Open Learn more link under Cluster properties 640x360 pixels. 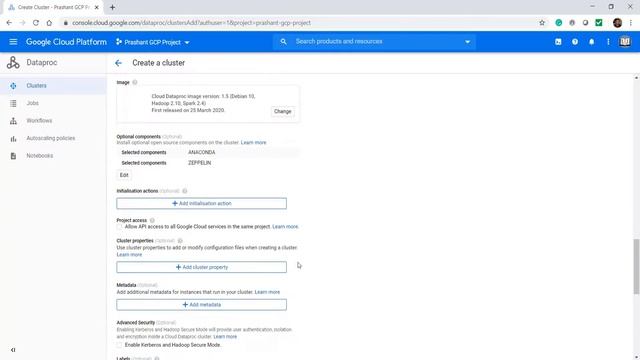(129, 255)
